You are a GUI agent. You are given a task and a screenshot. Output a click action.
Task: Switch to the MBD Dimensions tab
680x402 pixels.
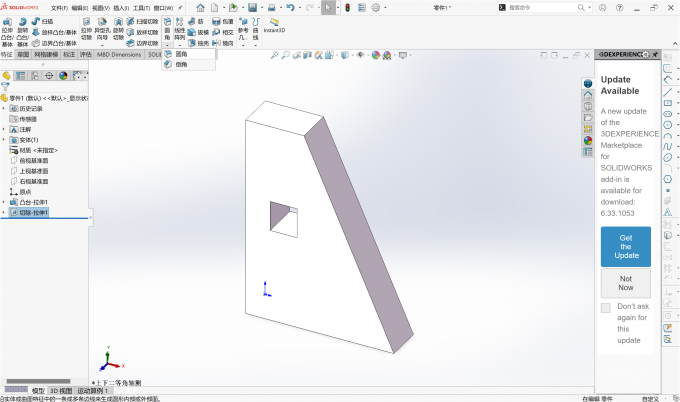pyautogui.click(x=119, y=54)
